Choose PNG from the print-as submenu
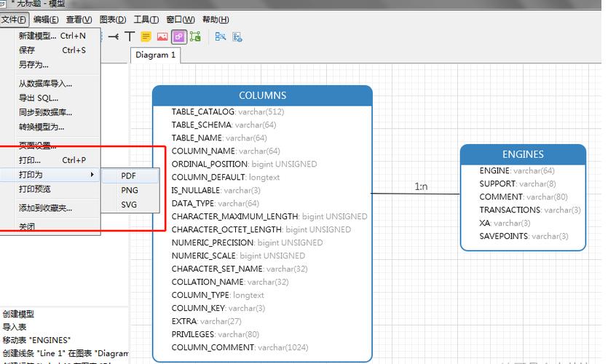 pyautogui.click(x=130, y=191)
